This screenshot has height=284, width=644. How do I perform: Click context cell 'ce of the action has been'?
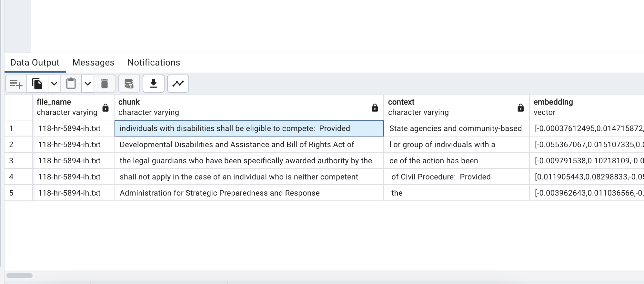click(x=457, y=161)
